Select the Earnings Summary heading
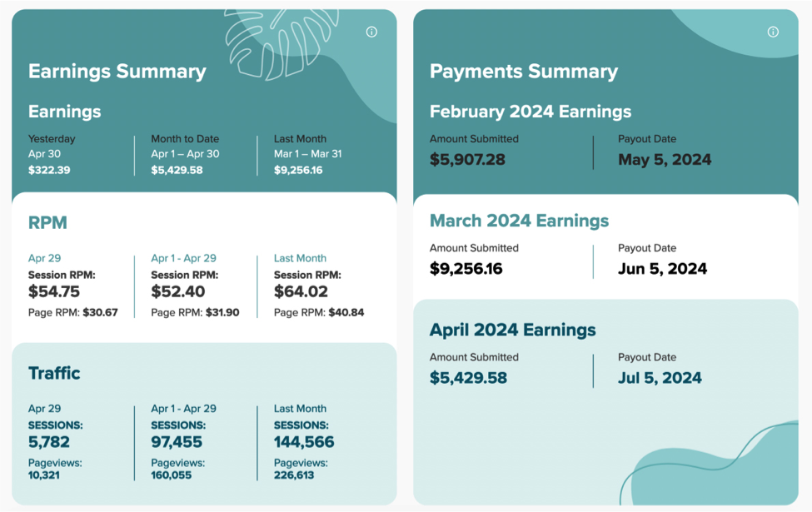Screen dimensions: 812x512 (x=117, y=72)
